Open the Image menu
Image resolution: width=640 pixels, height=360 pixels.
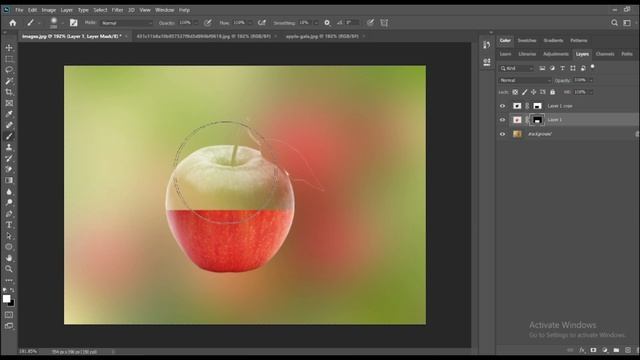click(x=49, y=10)
